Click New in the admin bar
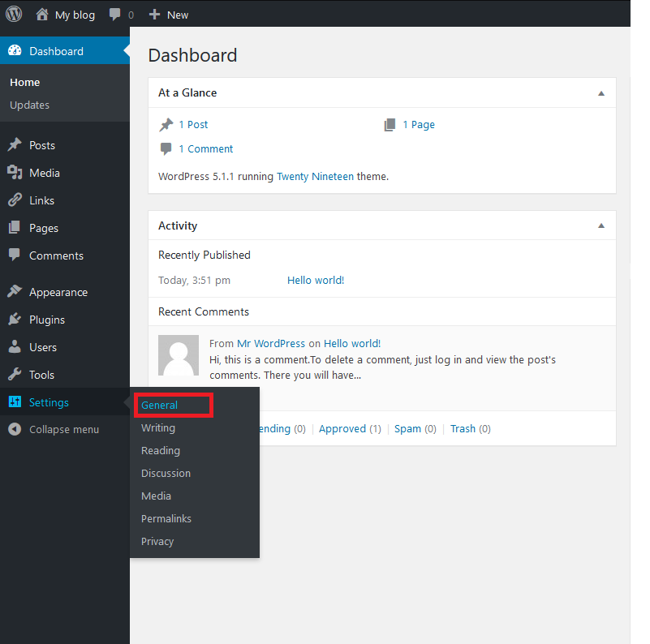 pyautogui.click(x=178, y=15)
